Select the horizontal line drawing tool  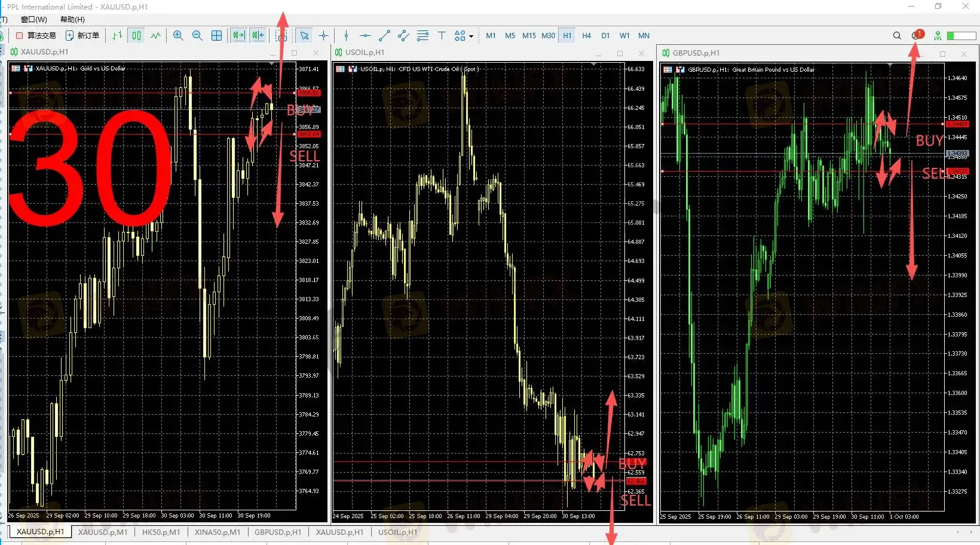[x=365, y=36]
